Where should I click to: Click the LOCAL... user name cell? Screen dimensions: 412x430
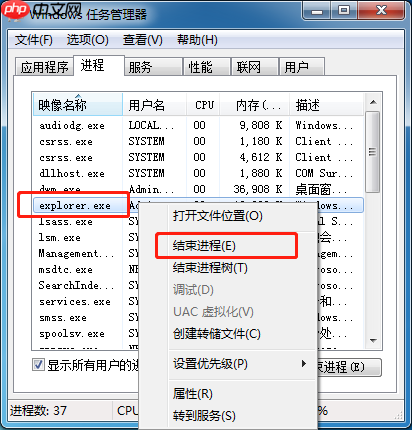tap(151, 125)
